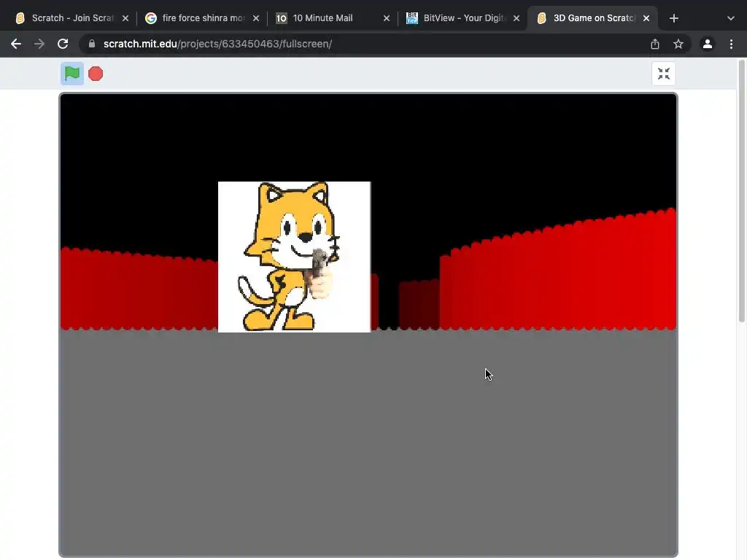The width and height of the screenshot is (747, 560).
Task: Click the Scratch cat holding a gun sprite
Action: (294, 257)
